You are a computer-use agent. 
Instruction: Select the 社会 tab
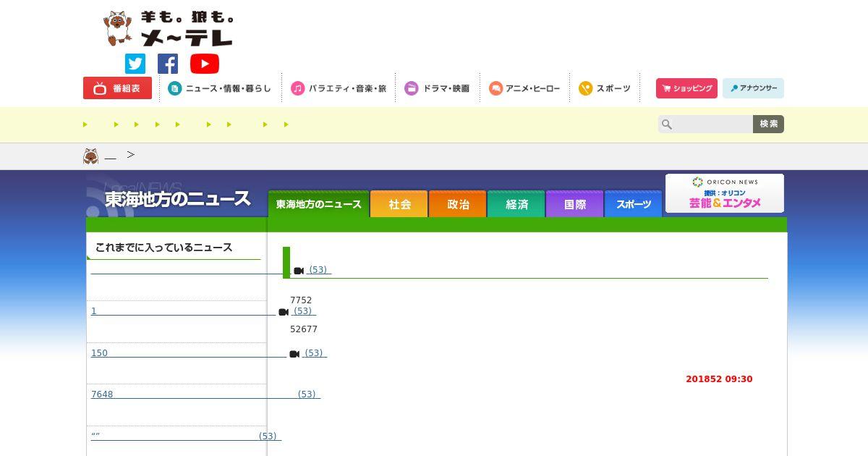399,204
